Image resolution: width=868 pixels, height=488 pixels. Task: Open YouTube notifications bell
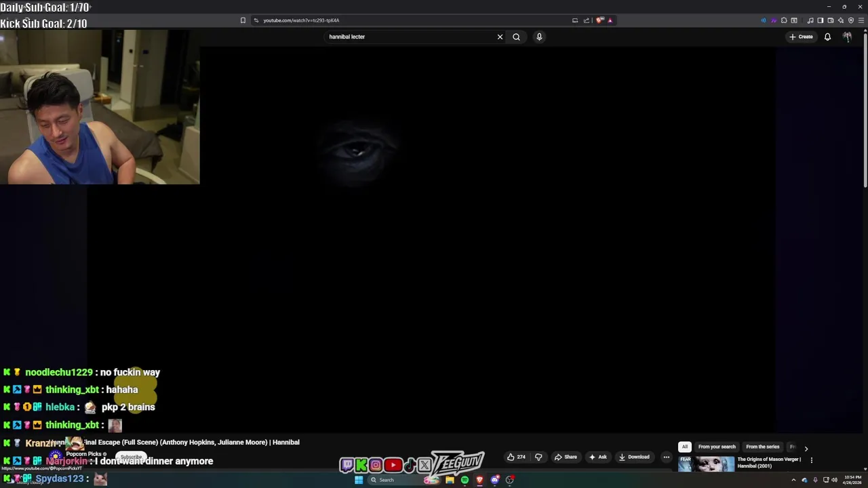[x=827, y=37]
